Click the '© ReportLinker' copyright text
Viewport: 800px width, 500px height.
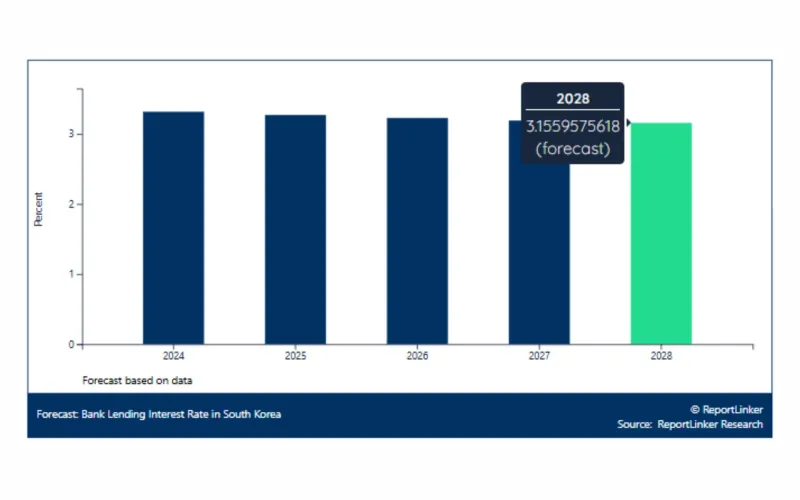coord(727,409)
